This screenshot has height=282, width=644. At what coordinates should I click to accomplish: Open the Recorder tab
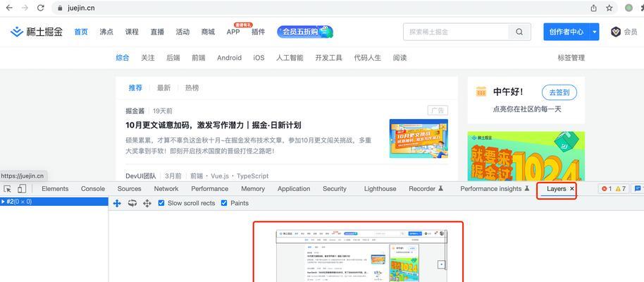pyautogui.click(x=426, y=189)
